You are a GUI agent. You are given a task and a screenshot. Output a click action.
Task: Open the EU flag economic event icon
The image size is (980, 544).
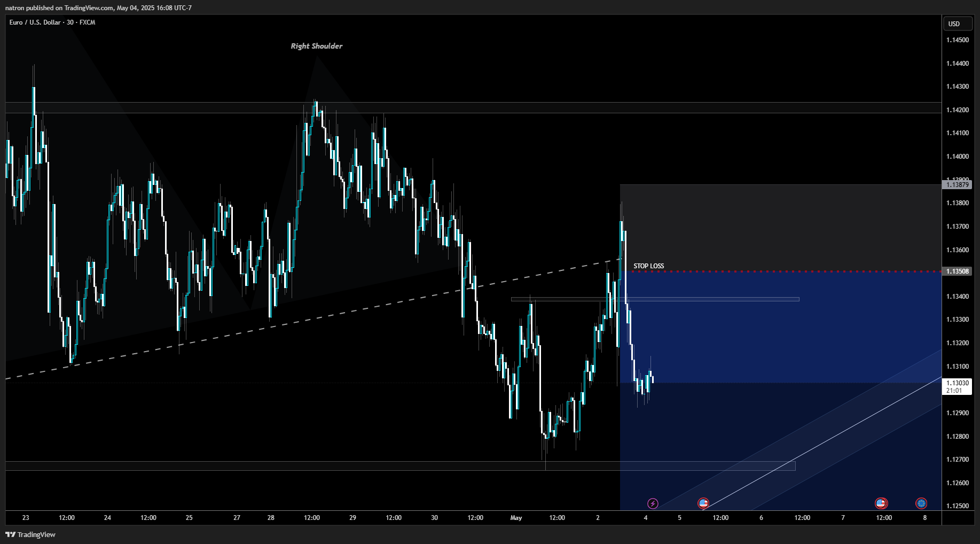pos(921,503)
